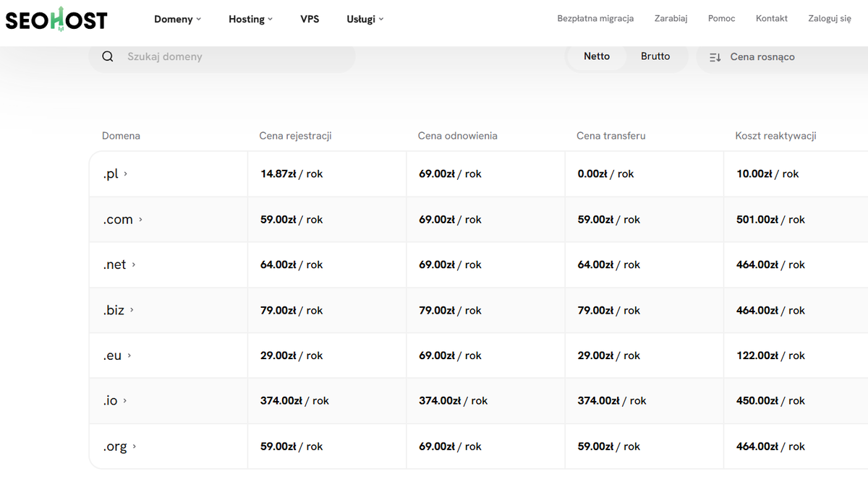Visit the Zarabiaj page

(671, 18)
